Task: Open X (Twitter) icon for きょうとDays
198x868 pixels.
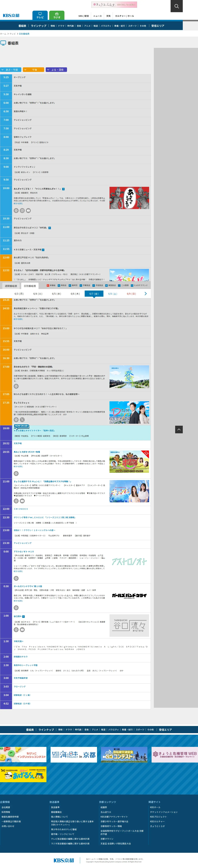Action: click(x=22, y=420)
